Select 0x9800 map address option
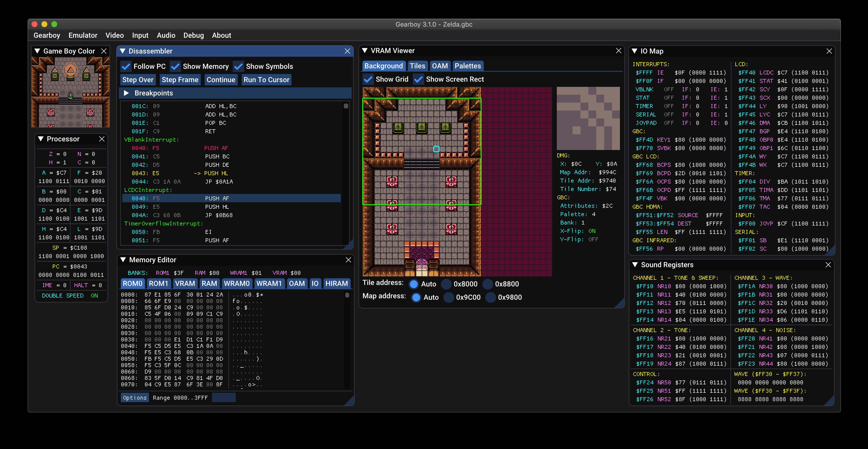The image size is (868, 449). (491, 297)
